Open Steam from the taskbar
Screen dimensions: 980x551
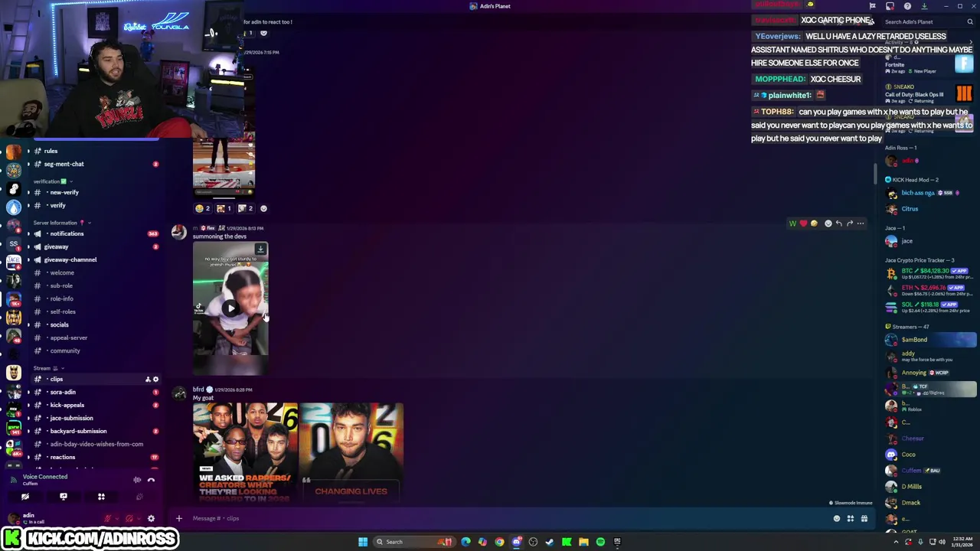pyautogui.click(x=550, y=542)
